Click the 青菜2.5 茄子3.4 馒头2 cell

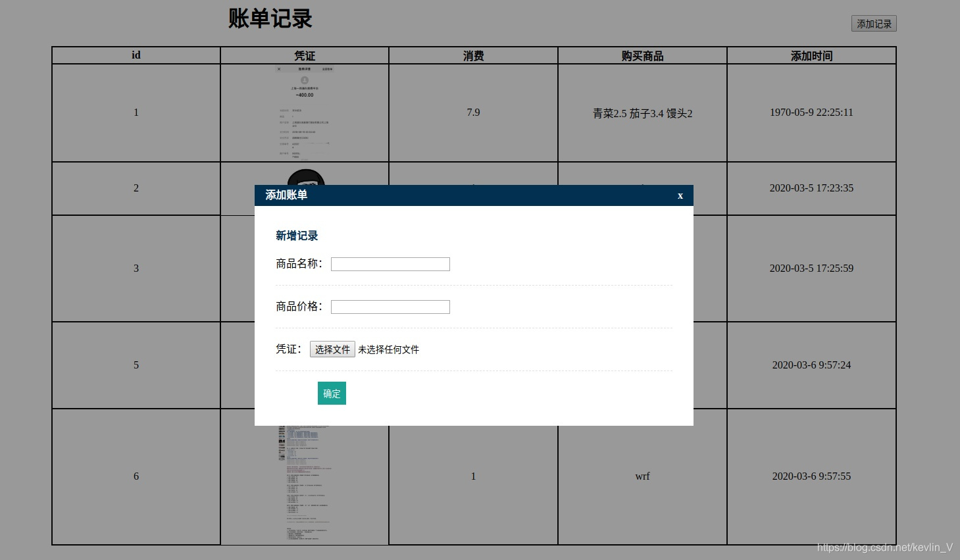pyautogui.click(x=643, y=113)
